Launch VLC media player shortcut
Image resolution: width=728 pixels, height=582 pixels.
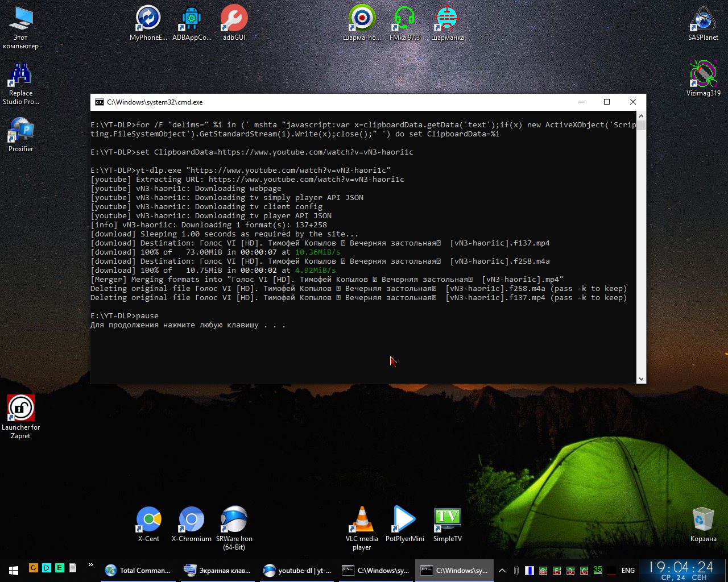click(362, 520)
